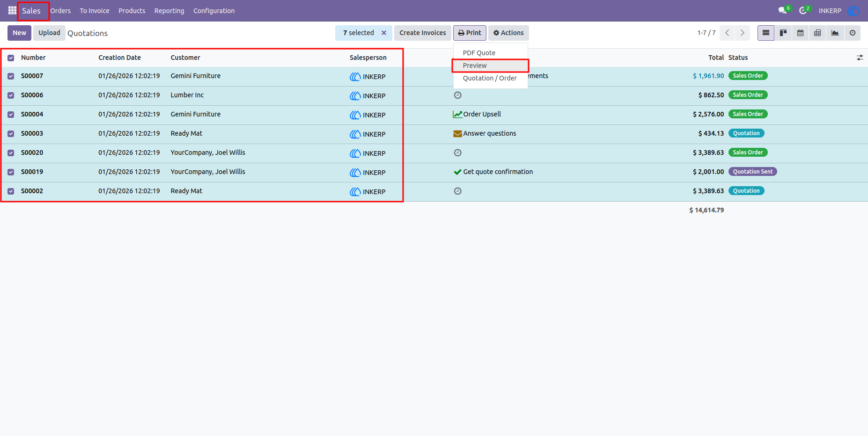Open the Print dropdown
868x436 pixels.
click(x=470, y=33)
